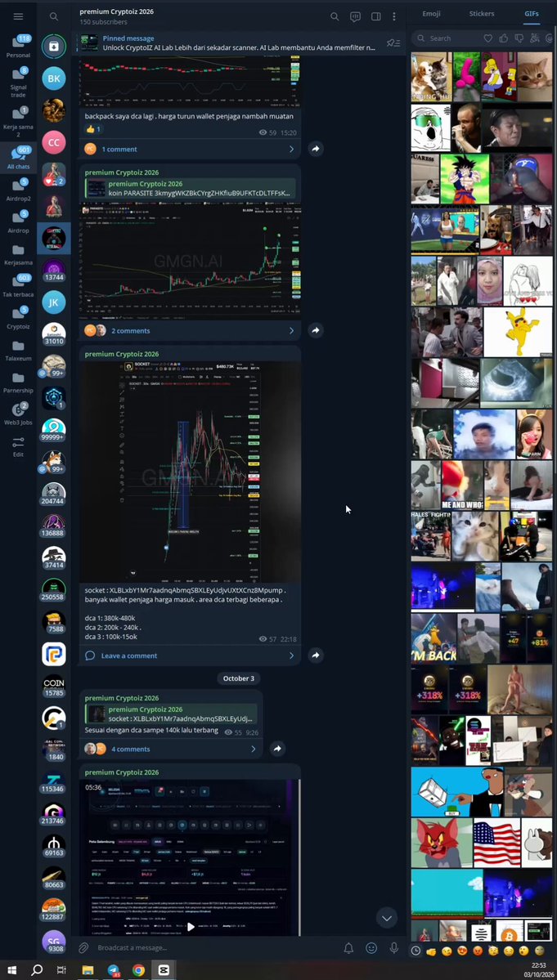Open the Personal chat folder
The image size is (557, 980).
point(18,47)
